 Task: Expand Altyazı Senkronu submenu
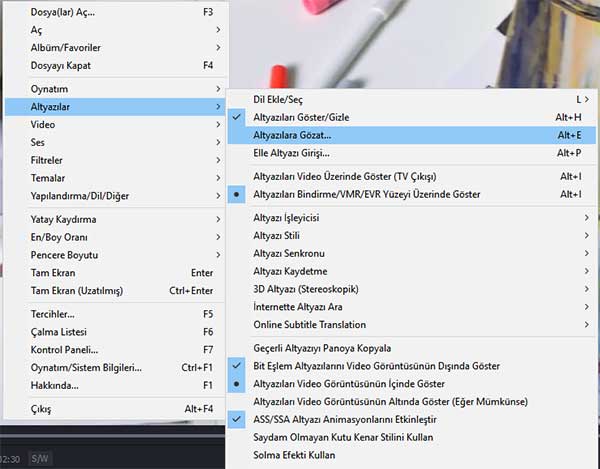tap(412, 253)
